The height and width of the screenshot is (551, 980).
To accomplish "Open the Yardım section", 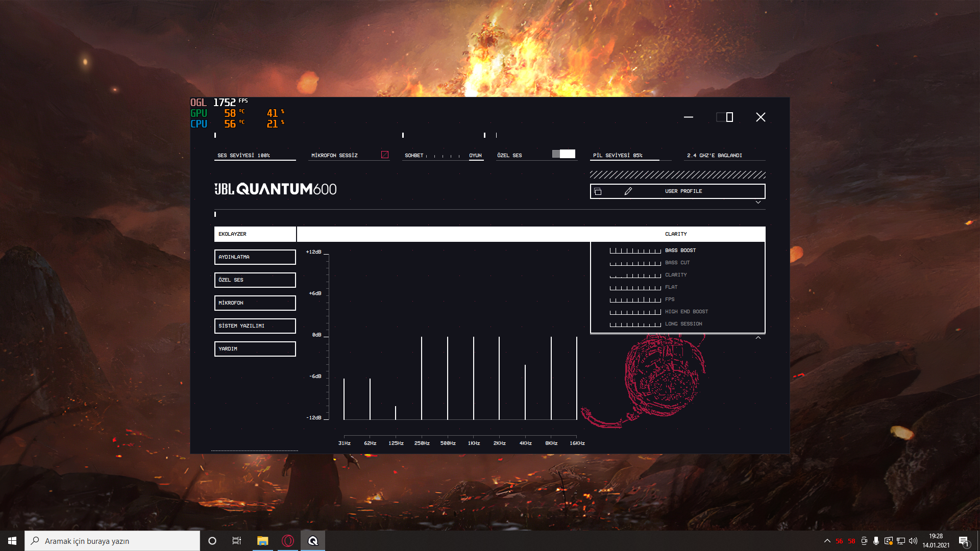I will 255,349.
